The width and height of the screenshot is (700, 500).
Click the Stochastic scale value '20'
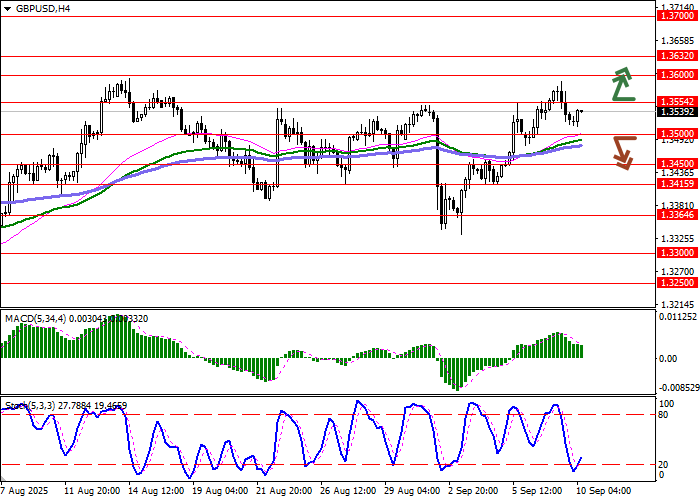click(663, 465)
